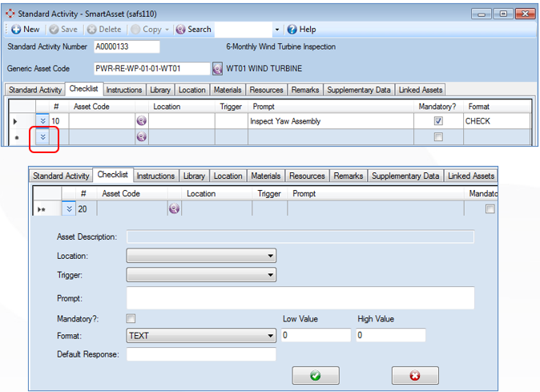Open Materials tab in lower panel

tap(265, 176)
